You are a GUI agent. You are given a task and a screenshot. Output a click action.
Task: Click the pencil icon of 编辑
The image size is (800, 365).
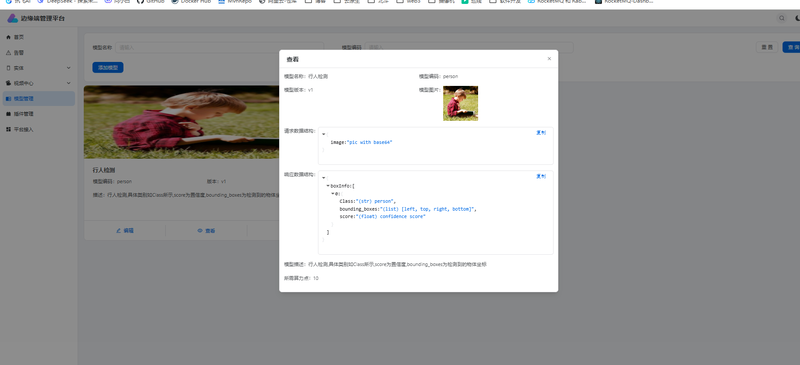(x=118, y=231)
